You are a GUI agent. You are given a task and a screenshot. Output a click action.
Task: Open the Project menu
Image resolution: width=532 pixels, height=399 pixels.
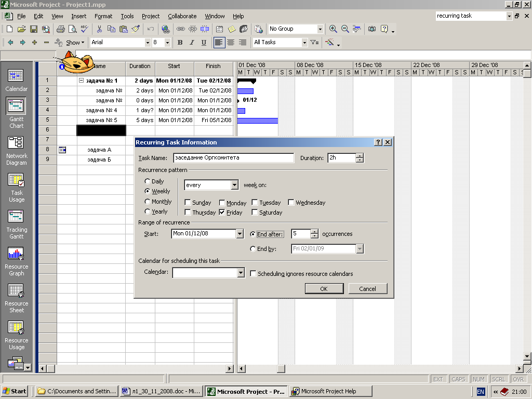coord(151,16)
